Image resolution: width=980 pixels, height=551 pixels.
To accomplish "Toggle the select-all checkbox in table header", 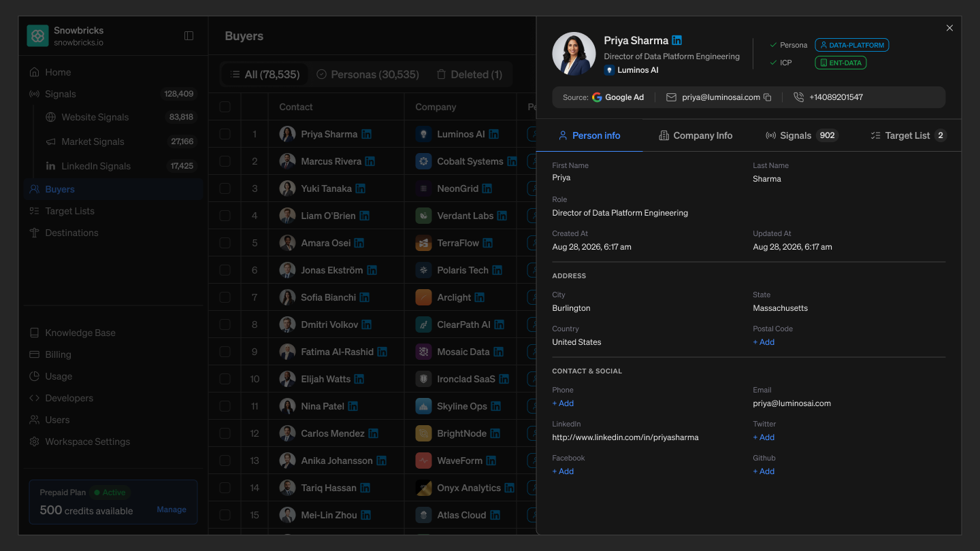I will tap(225, 107).
